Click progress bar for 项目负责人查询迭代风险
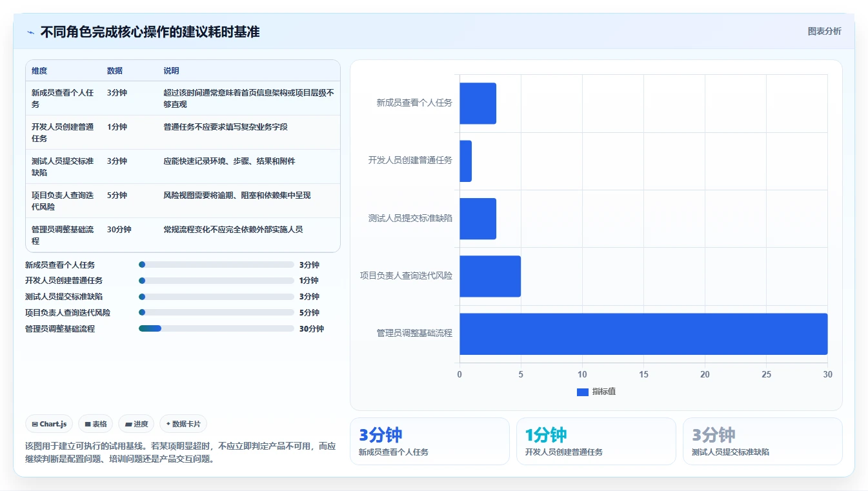 (216, 312)
